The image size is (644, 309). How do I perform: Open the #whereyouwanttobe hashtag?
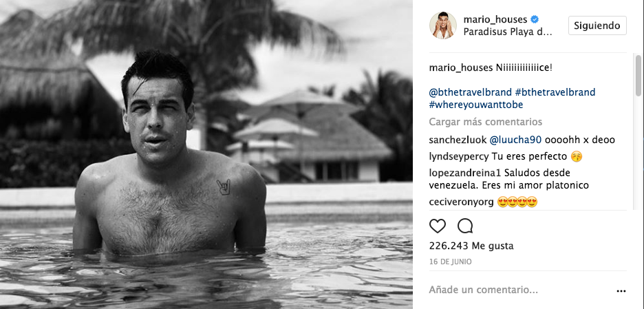[476, 105]
